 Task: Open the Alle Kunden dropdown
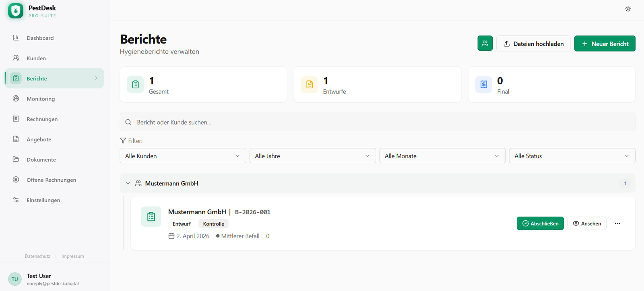tap(182, 156)
